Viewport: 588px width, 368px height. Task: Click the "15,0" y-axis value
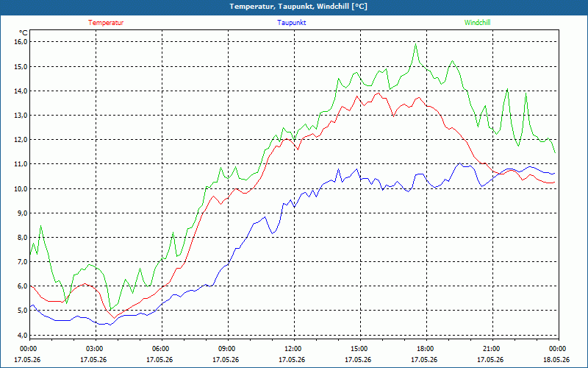click(22, 66)
